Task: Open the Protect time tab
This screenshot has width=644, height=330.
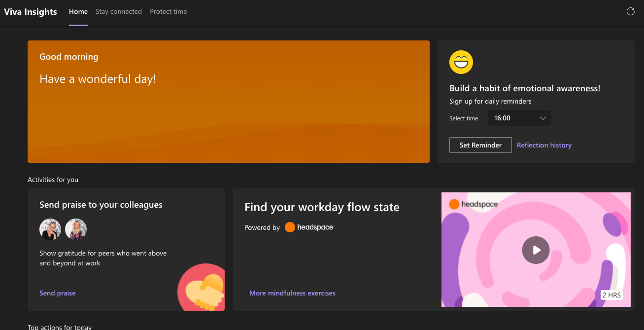Action: [169, 12]
